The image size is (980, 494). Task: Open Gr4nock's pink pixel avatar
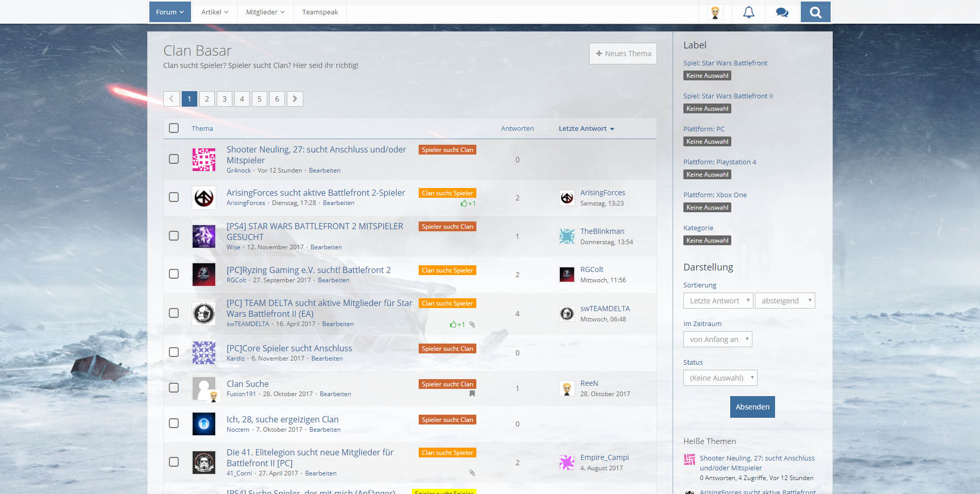204,160
